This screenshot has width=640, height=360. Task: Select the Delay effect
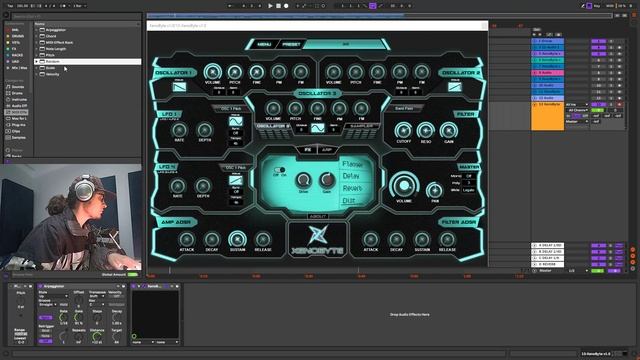tap(351, 176)
